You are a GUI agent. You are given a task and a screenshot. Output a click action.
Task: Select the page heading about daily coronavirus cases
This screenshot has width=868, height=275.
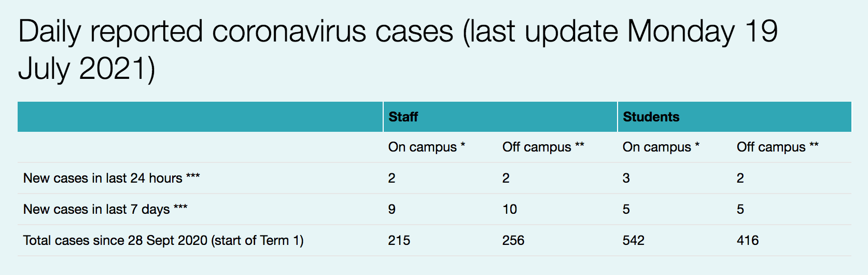point(398,50)
